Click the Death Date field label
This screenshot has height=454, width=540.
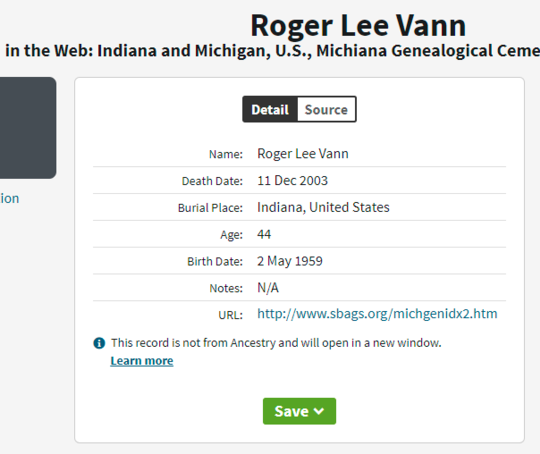212,181
